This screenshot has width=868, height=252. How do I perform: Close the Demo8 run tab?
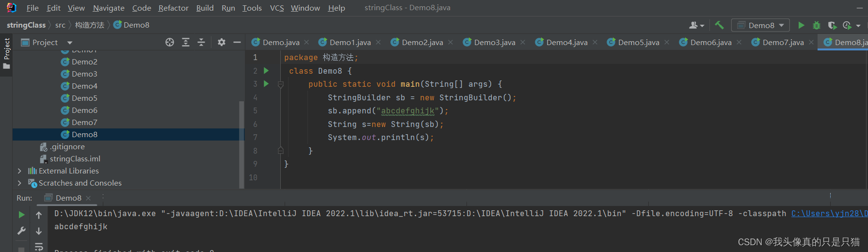tap(88, 198)
